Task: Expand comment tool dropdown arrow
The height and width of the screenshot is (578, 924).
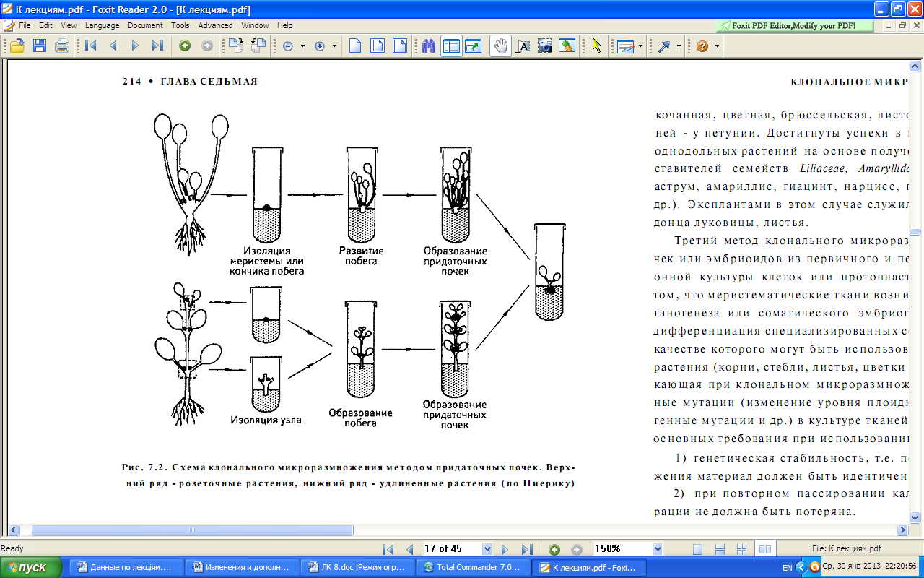Action: point(640,46)
